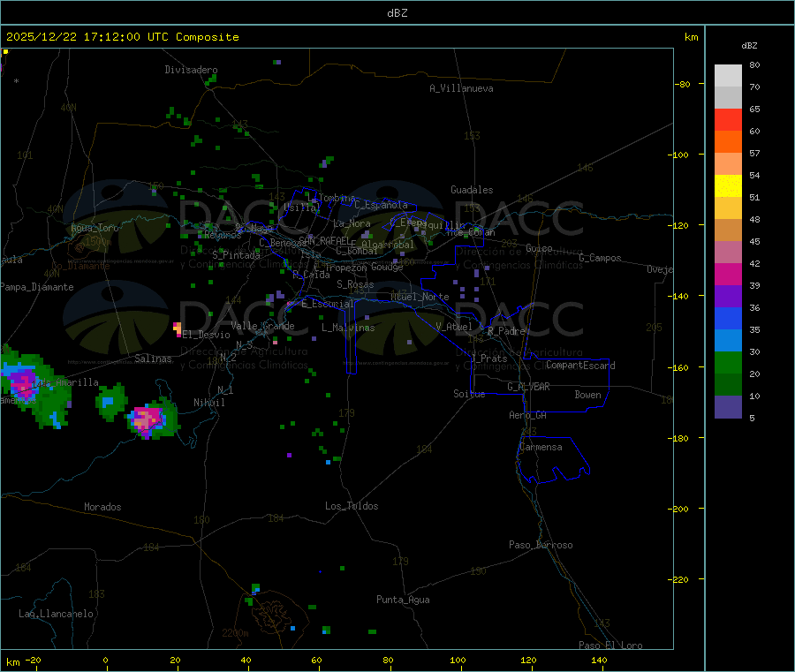Click the -220 tick on the right axis
The width and height of the screenshot is (795, 672).
pyautogui.click(x=681, y=580)
